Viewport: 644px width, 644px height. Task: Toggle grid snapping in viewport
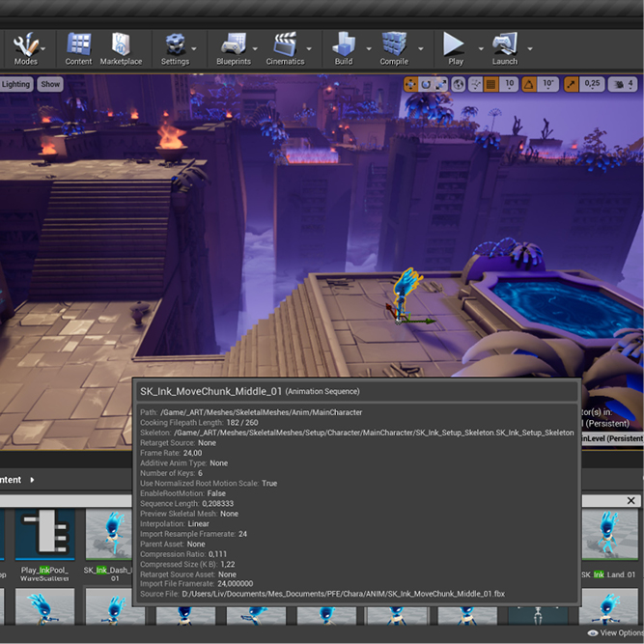490,84
